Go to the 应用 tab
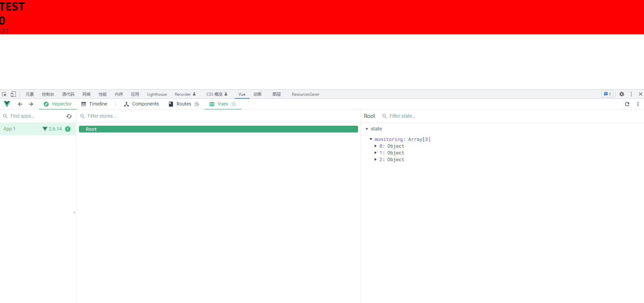Viewport: 644px width, 303px height. (135, 94)
